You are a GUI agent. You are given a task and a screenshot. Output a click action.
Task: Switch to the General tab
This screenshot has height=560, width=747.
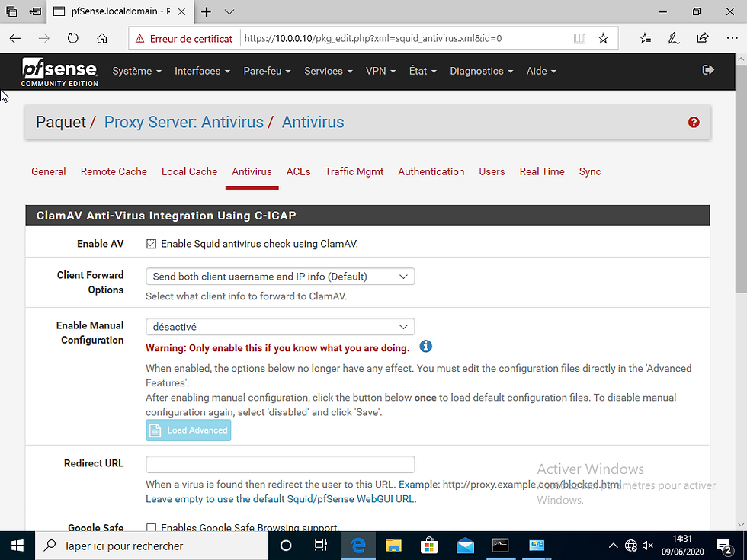[x=49, y=172]
